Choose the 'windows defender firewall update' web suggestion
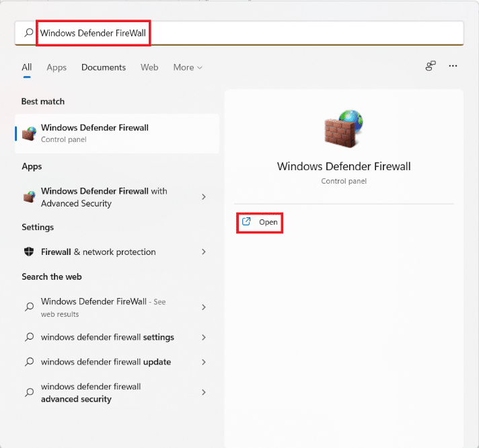Image resolution: width=479 pixels, height=448 pixels. point(106,362)
